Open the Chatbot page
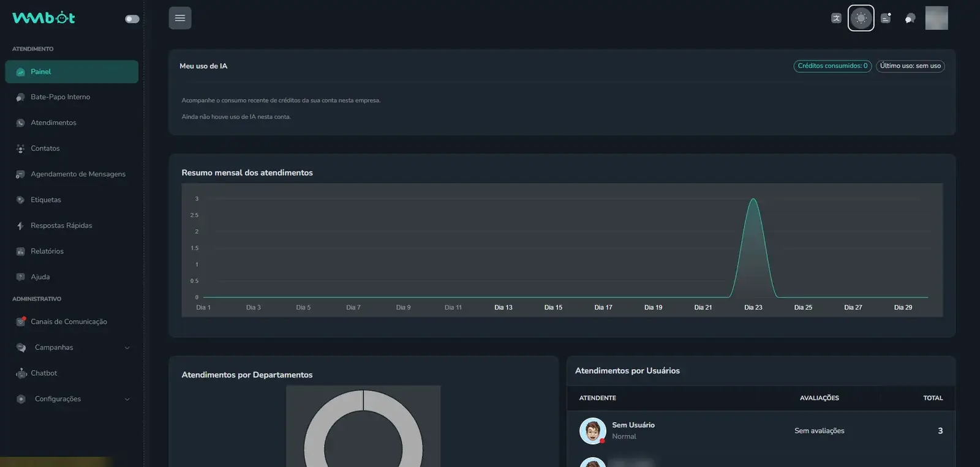Viewport: 980px width, 467px height. (44, 373)
